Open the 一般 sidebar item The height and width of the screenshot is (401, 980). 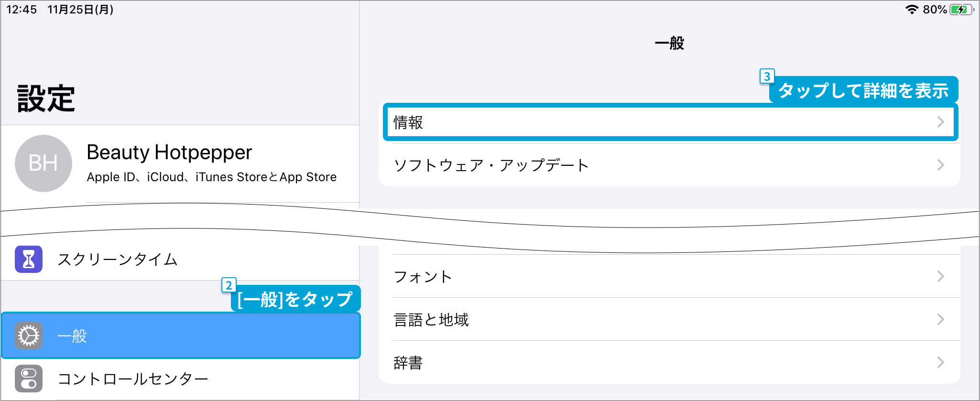72,336
